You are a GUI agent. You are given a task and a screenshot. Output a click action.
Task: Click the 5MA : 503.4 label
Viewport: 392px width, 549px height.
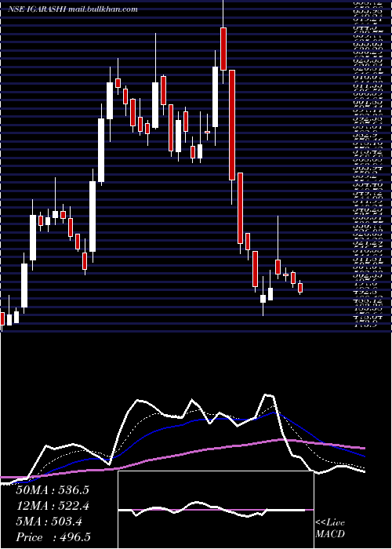(49, 522)
